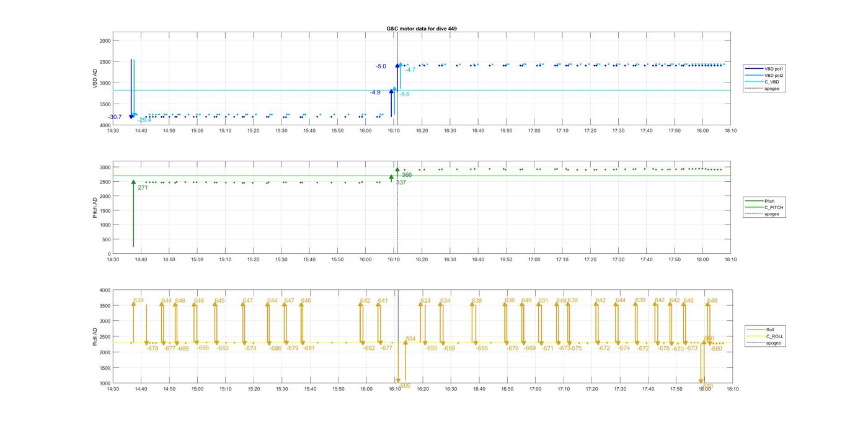
Task: Click the '-671' roll data label
Action: pos(547,348)
